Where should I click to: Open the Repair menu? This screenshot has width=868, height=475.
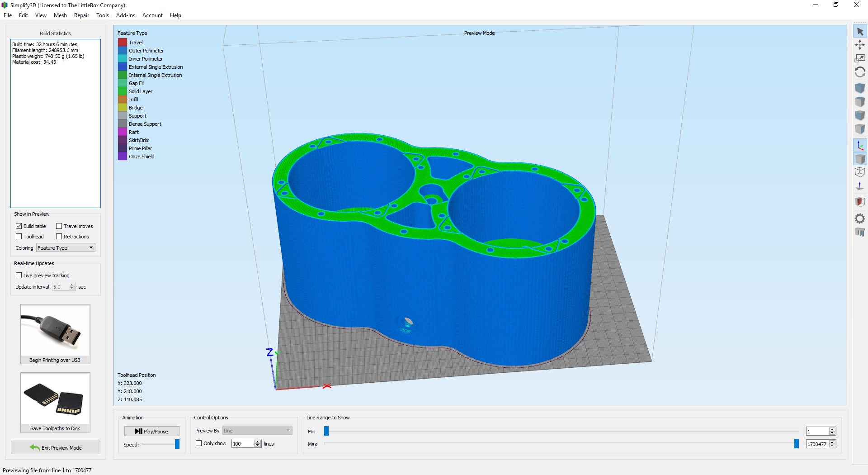(x=81, y=15)
